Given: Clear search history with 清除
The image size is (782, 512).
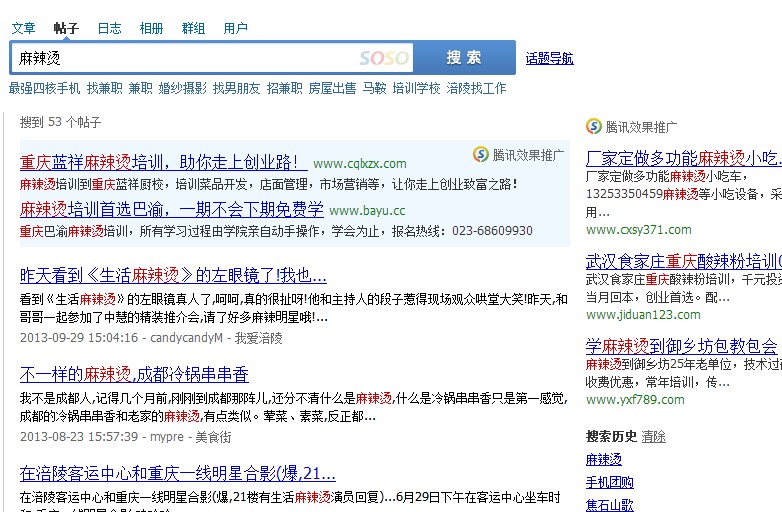Looking at the screenshot, I should [653, 437].
